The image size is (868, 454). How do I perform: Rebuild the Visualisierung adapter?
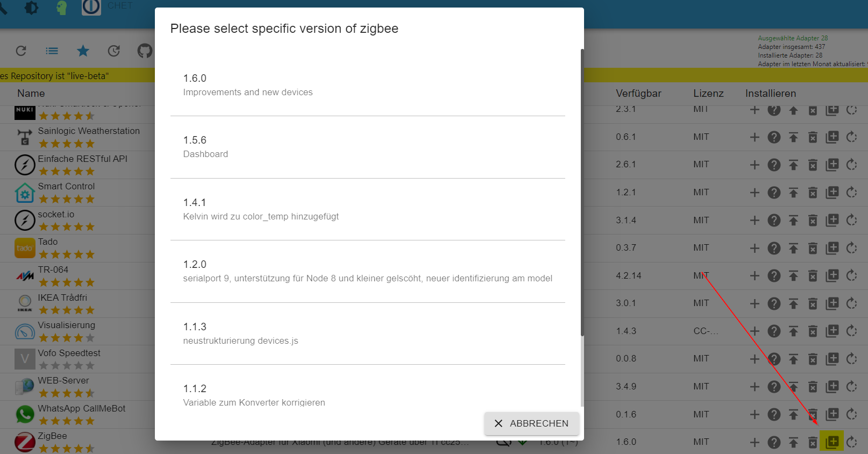coord(851,331)
